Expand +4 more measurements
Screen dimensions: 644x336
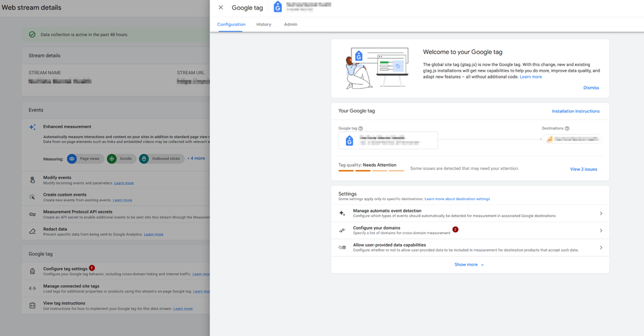196,158
